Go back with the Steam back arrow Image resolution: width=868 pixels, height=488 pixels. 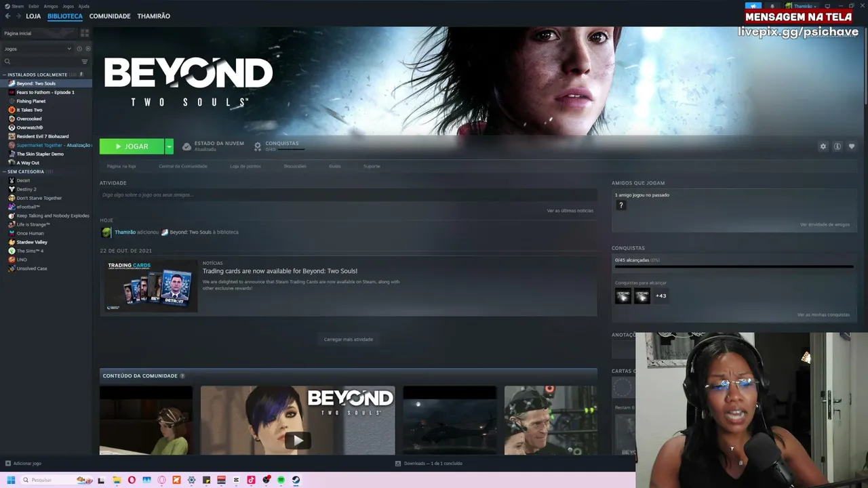pyautogui.click(x=7, y=16)
